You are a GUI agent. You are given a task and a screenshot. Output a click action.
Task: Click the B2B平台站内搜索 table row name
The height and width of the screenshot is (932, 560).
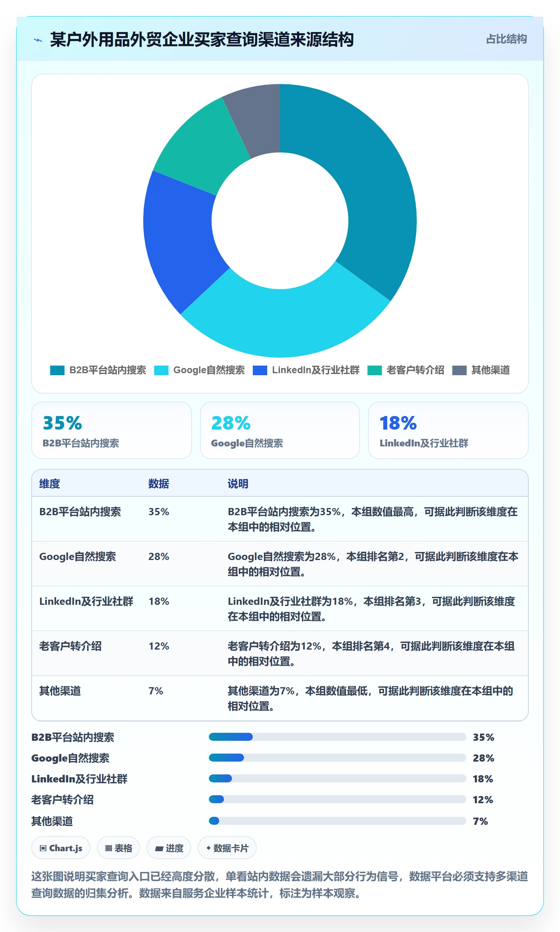click(x=80, y=512)
